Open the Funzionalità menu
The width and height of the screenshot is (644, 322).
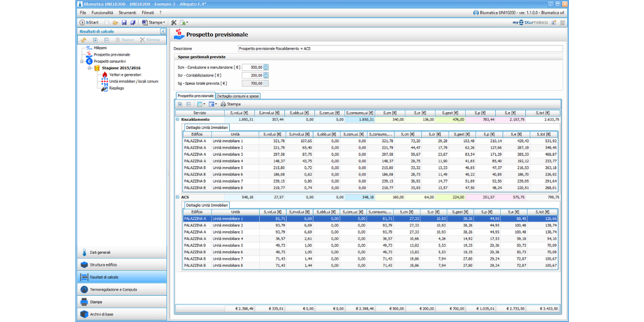102,12
